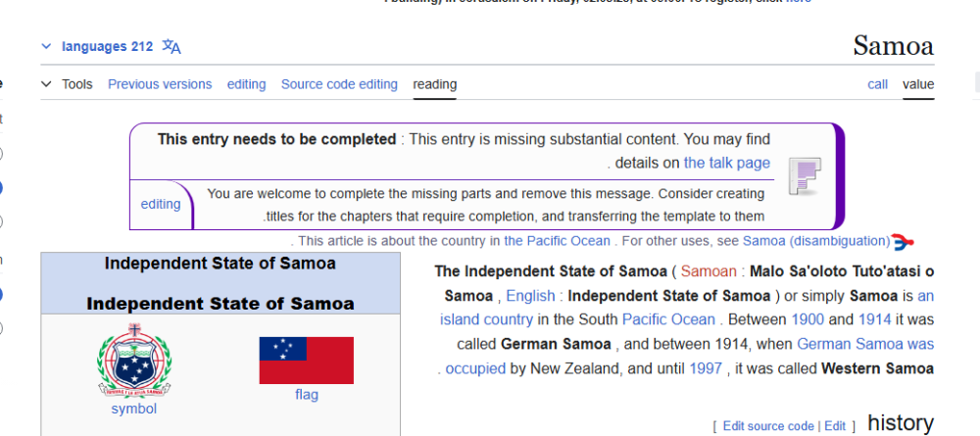Open the Samoa (disambiguation) link
This screenshot has height=436, width=980.
(816, 241)
